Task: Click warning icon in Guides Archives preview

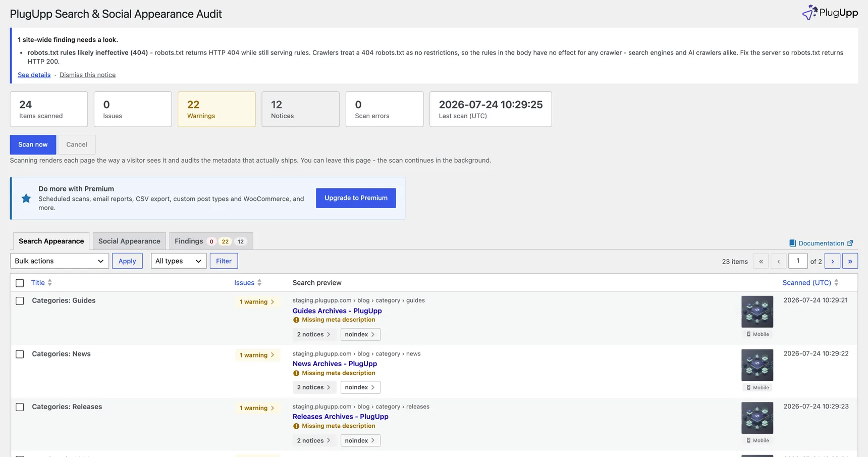Action: pos(296,320)
